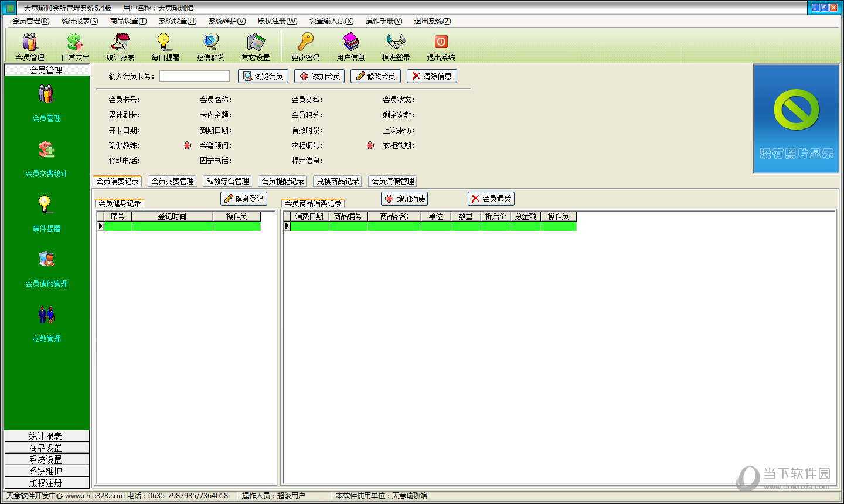Expand the 统计报表 sidebar section
The height and width of the screenshot is (504, 844).
(46, 436)
